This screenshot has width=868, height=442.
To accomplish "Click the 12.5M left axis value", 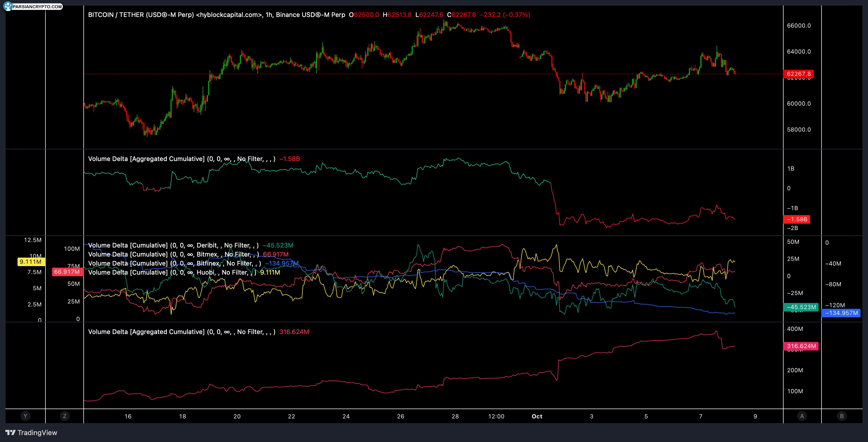I will coord(33,240).
